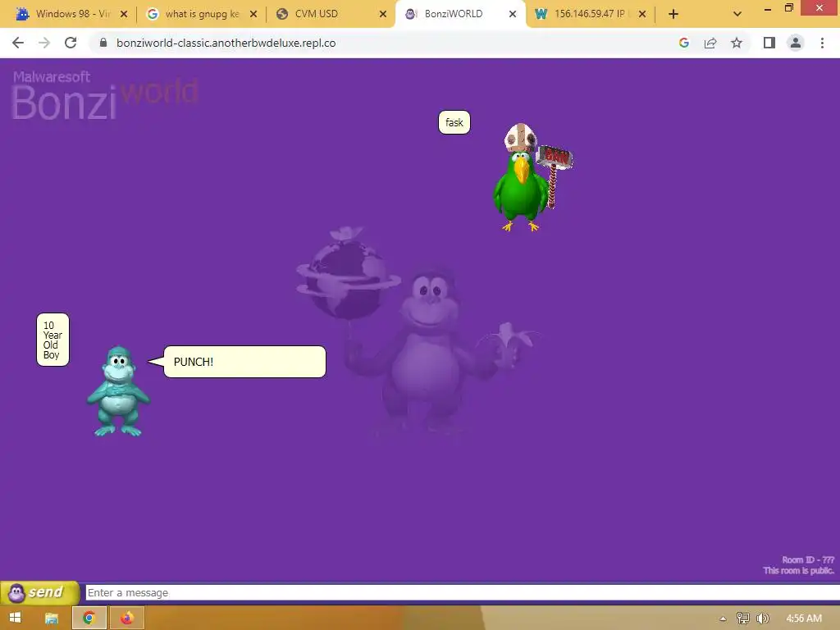The height and width of the screenshot is (630, 840).
Task: Open the Chrome profile avatar
Action: coord(796,43)
